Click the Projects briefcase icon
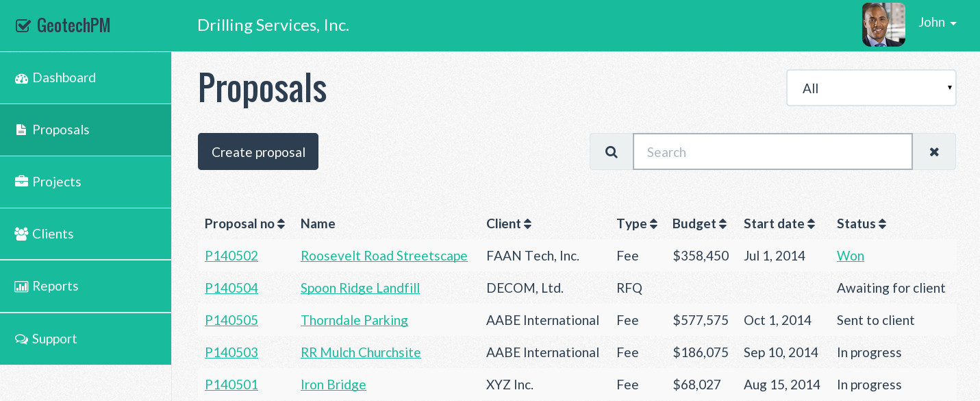The image size is (980, 401). 21,182
